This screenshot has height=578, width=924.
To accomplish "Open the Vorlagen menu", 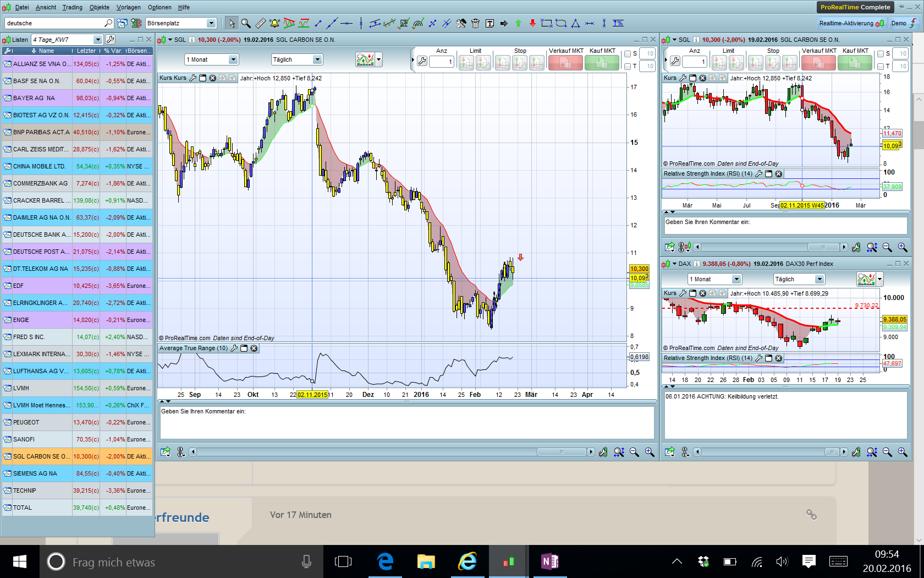I will pos(128,7).
